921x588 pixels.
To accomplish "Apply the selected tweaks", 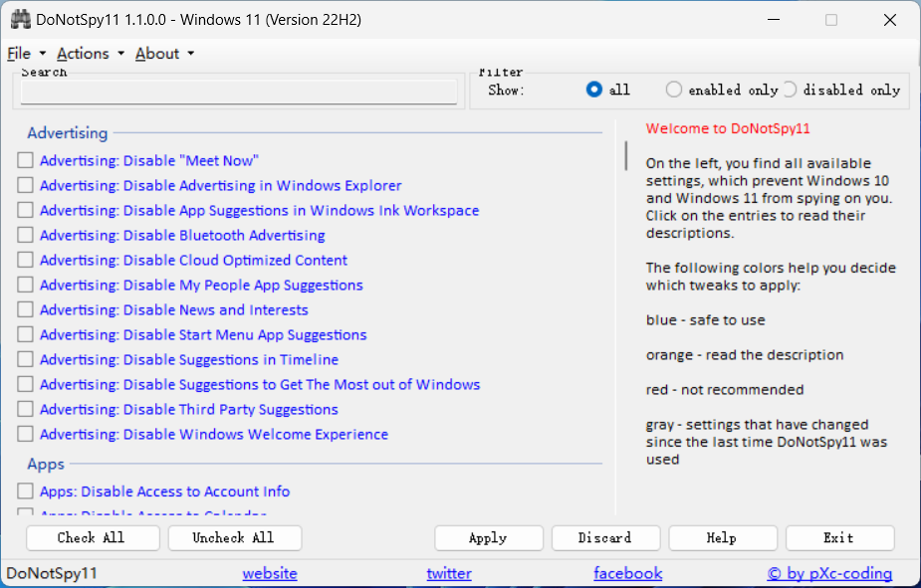I will pos(489,537).
